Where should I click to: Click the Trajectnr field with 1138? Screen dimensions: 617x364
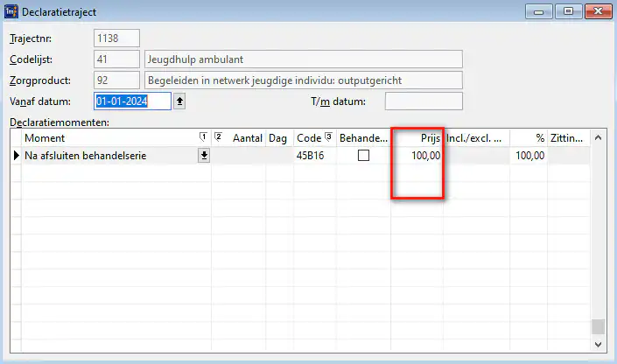pos(116,38)
